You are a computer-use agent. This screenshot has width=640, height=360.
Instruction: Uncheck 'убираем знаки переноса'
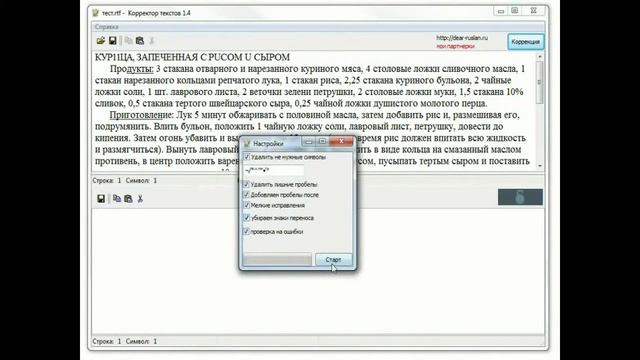point(247,218)
